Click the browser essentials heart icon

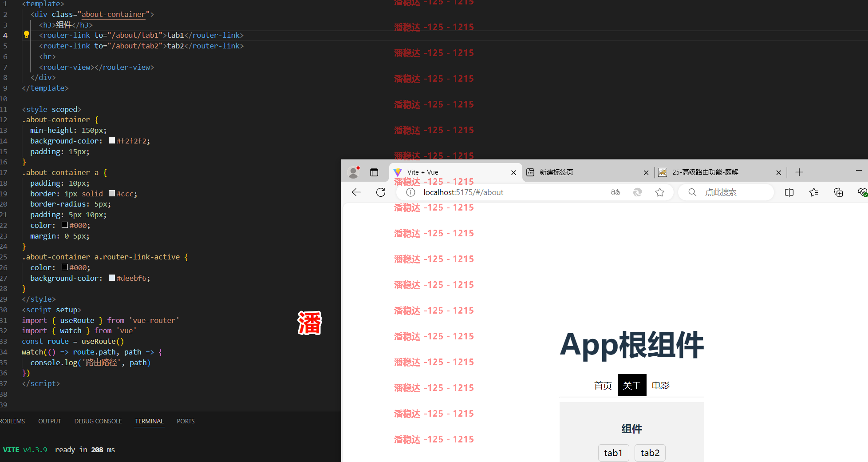(862, 192)
